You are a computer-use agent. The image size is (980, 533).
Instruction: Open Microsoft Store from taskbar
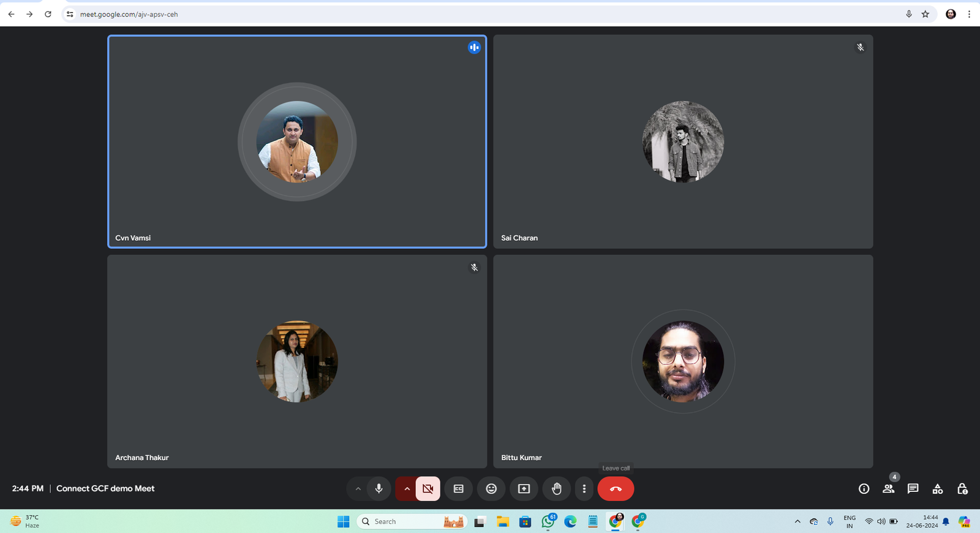point(525,521)
